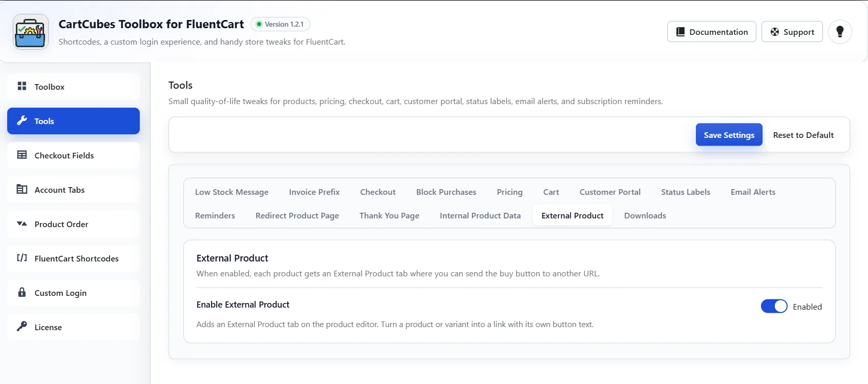Open the Low Stock Message tab

coord(231,192)
